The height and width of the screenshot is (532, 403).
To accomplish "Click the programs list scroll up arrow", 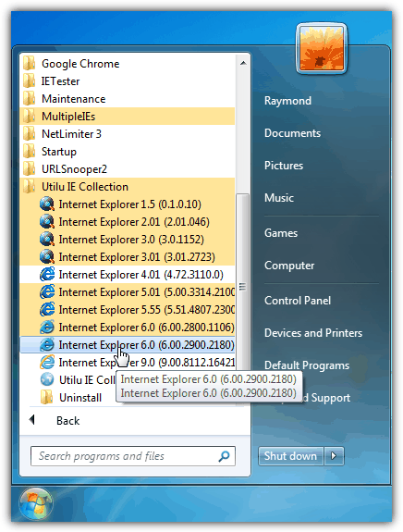I will (x=243, y=63).
